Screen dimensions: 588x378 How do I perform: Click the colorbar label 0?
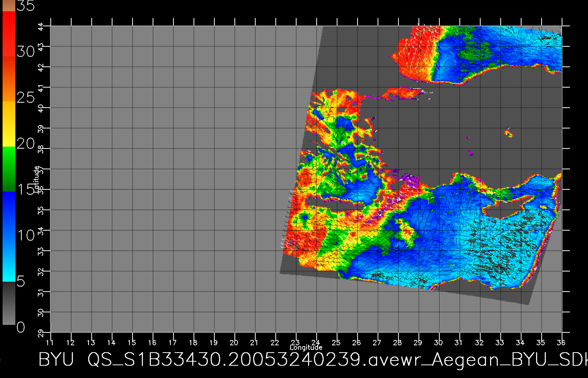tap(21, 327)
